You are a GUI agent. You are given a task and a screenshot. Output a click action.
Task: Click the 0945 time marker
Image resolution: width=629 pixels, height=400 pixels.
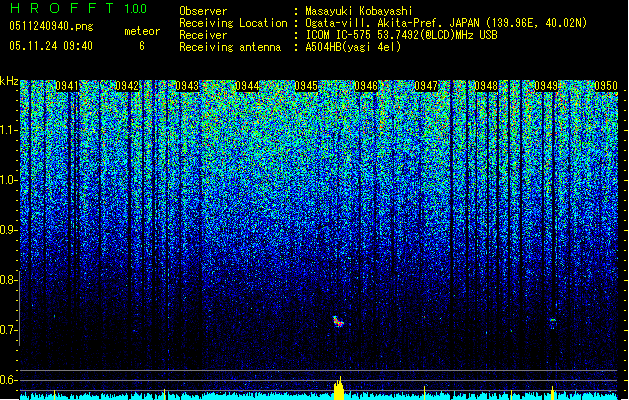pyautogui.click(x=306, y=86)
